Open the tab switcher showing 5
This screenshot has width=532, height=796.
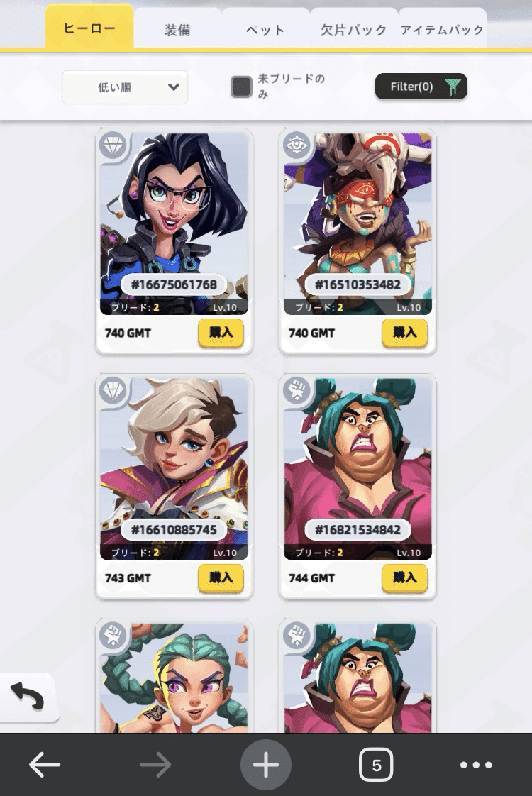(376, 765)
